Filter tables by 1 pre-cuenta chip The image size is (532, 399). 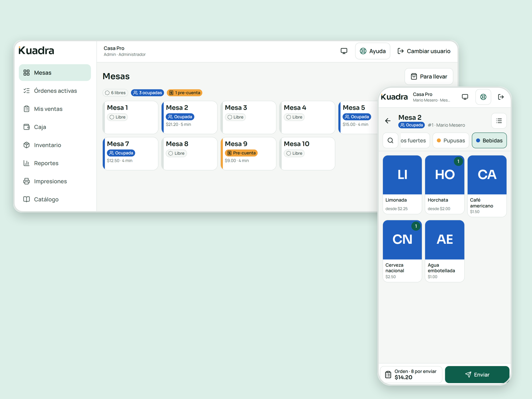tap(185, 93)
